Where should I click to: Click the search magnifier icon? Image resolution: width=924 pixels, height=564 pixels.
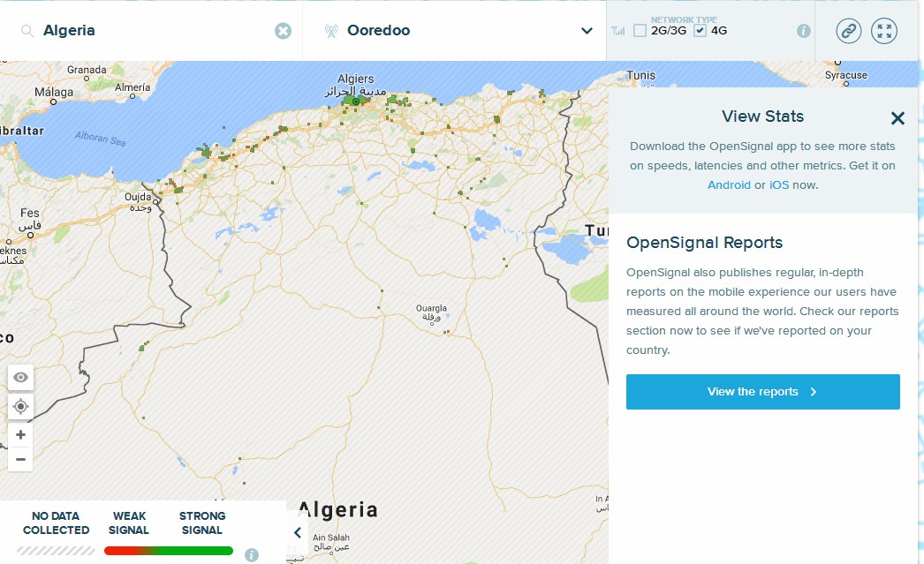pos(27,31)
